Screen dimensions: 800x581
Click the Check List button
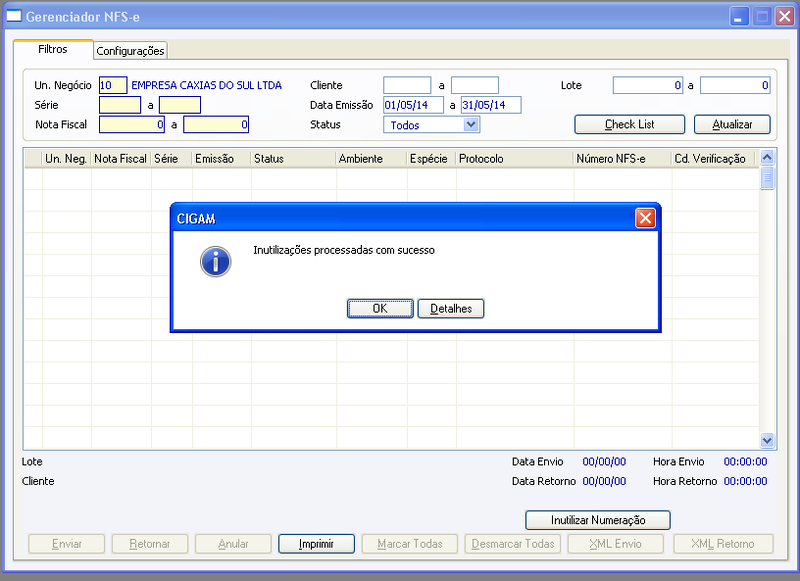tap(630, 124)
